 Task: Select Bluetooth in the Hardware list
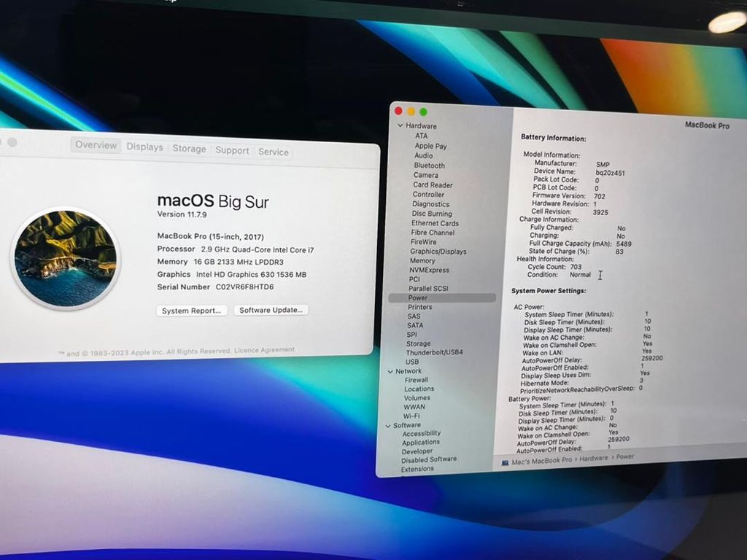point(429,166)
